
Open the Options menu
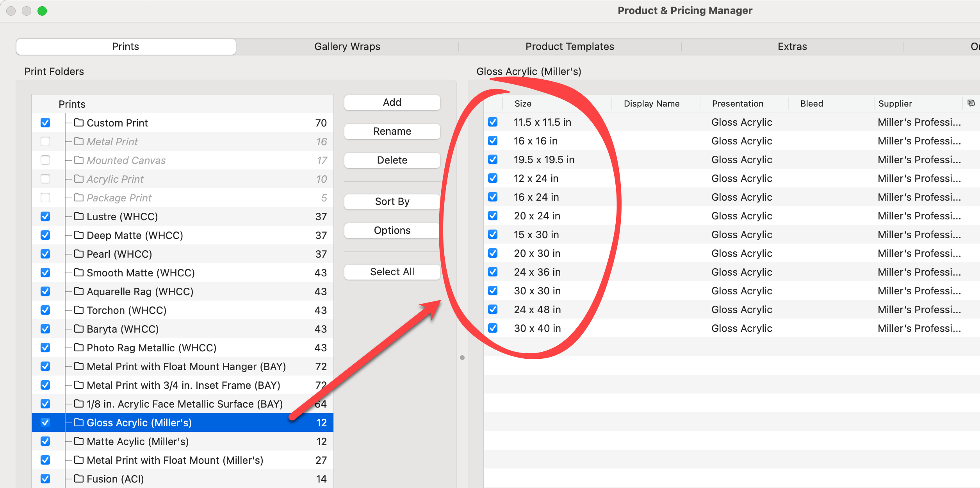click(x=392, y=230)
